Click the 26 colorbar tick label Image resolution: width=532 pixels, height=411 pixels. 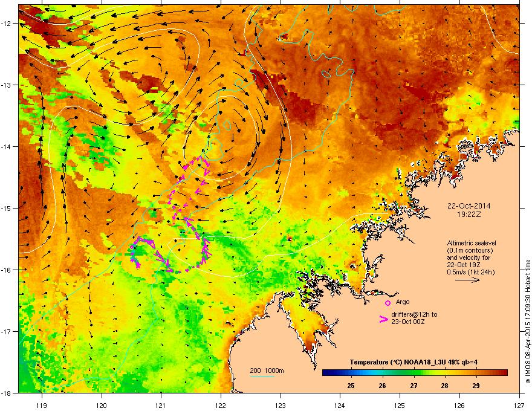tap(382, 386)
